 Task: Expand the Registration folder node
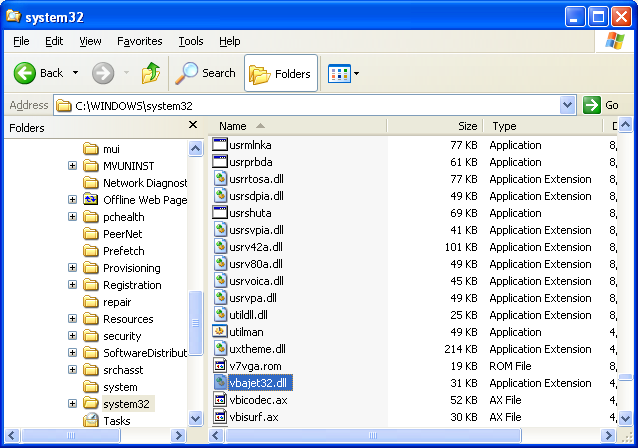click(x=72, y=284)
